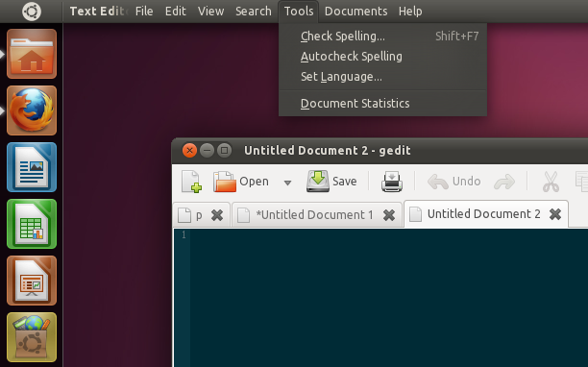Print the document using the printer icon

[x=392, y=182]
